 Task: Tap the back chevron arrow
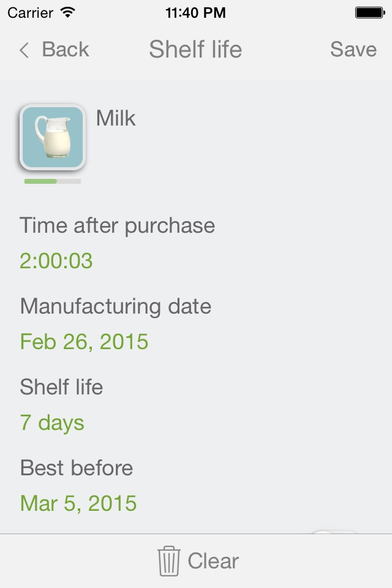point(24,50)
